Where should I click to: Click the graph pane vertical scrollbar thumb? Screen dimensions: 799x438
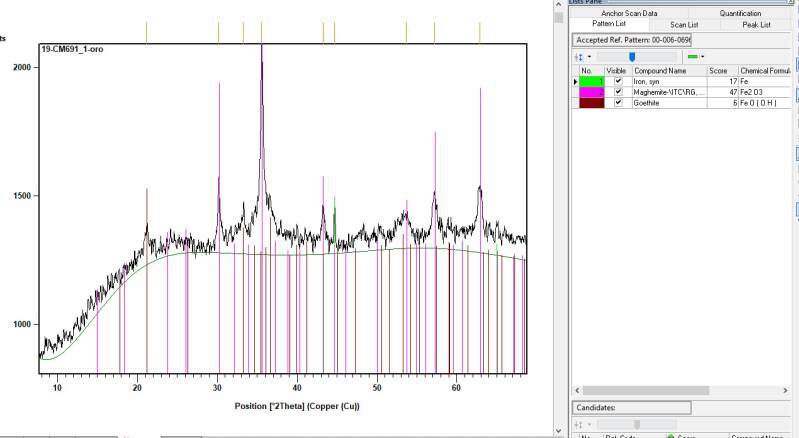pyautogui.click(x=558, y=17)
